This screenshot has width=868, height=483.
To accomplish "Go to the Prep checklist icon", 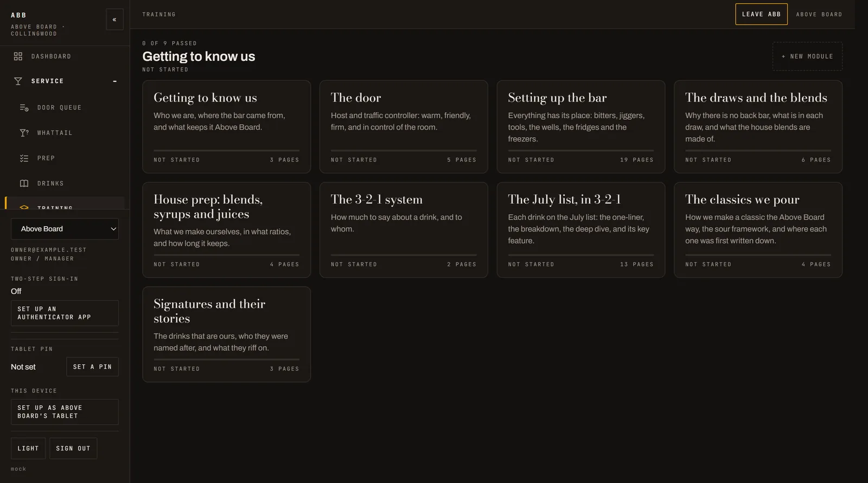I will 24,158.
